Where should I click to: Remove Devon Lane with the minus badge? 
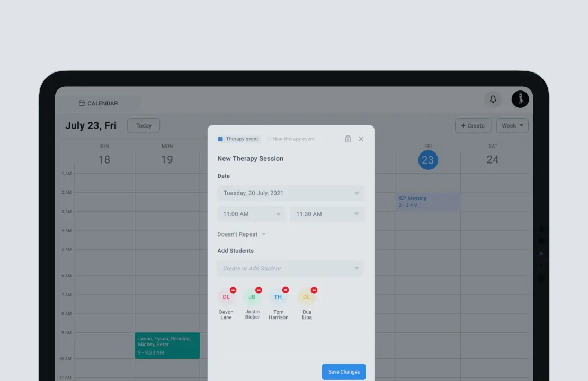pos(233,290)
